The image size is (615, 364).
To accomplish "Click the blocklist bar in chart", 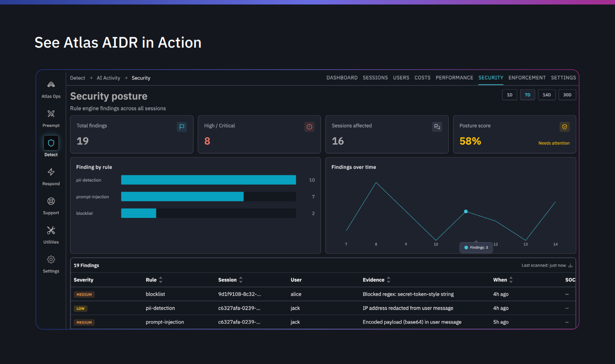I will [x=138, y=213].
